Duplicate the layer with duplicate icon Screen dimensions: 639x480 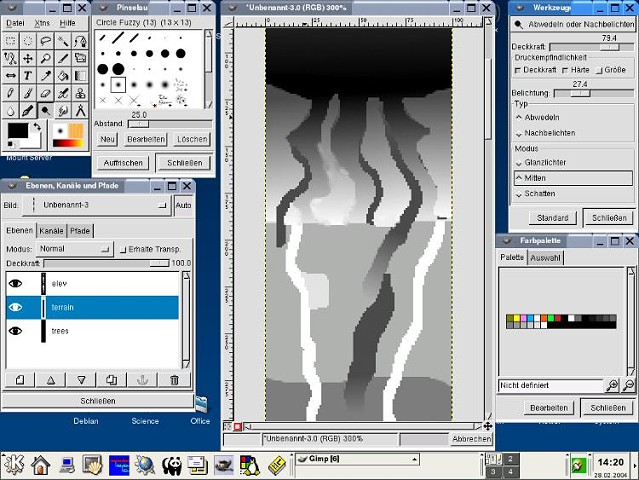pos(112,380)
